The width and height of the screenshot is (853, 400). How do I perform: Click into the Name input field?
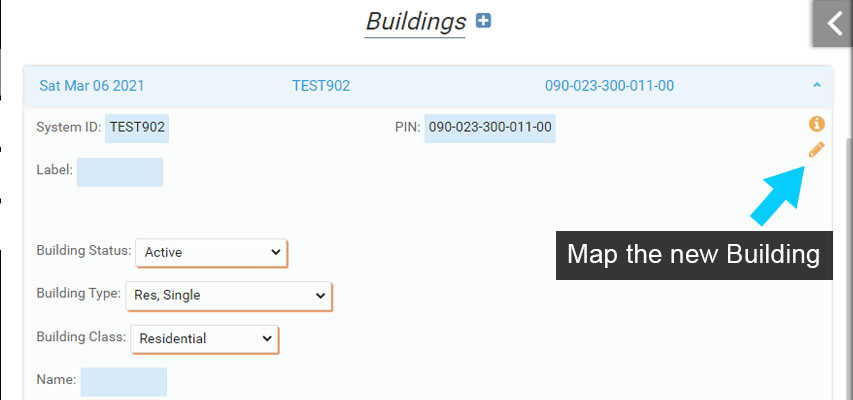124,381
